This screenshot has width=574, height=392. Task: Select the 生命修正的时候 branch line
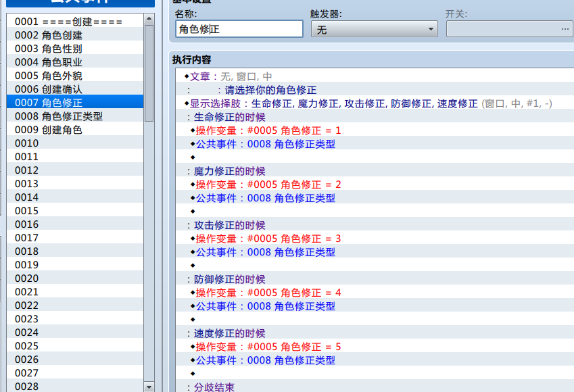pyautogui.click(x=375, y=117)
